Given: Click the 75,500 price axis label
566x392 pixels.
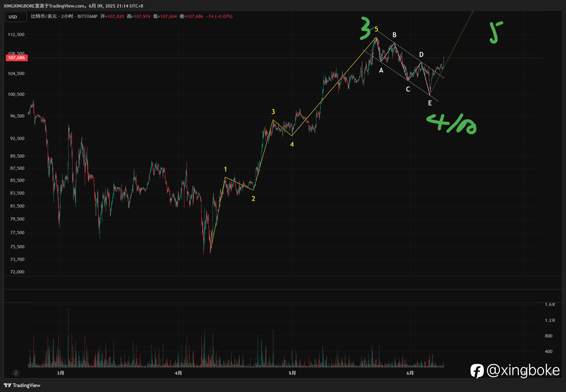Looking at the screenshot, I should (x=17, y=247).
